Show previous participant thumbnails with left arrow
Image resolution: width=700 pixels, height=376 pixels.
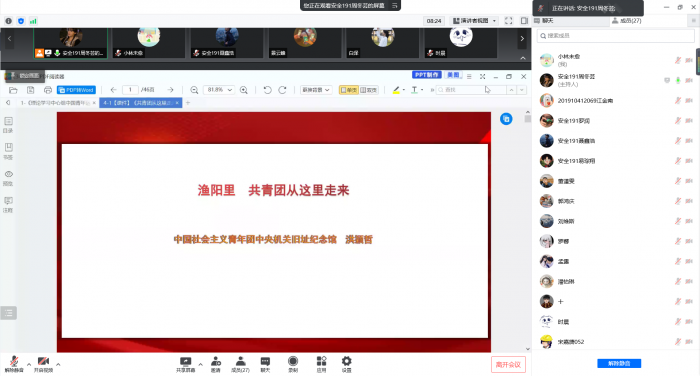tap(9, 39)
